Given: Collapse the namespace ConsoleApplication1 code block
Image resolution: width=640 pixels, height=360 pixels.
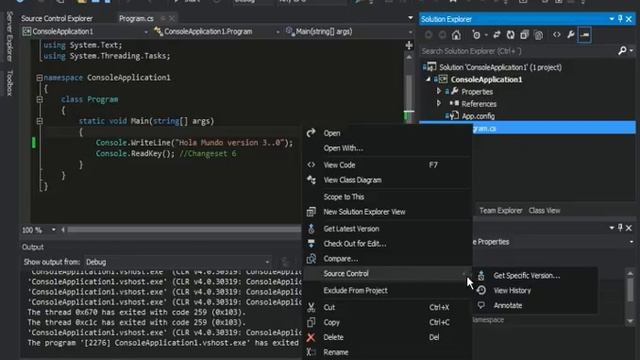Looking at the screenshot, I should click(x=39, y=78).
